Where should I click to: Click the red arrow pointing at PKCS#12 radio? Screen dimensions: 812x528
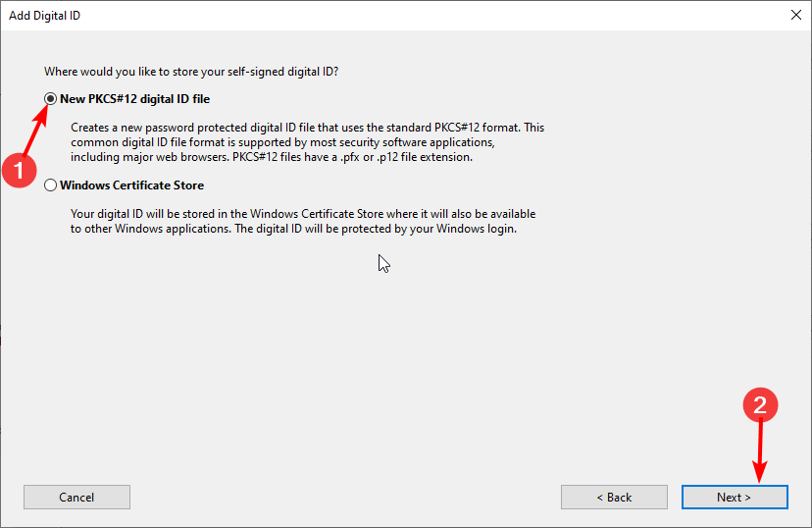click(37, 129)
